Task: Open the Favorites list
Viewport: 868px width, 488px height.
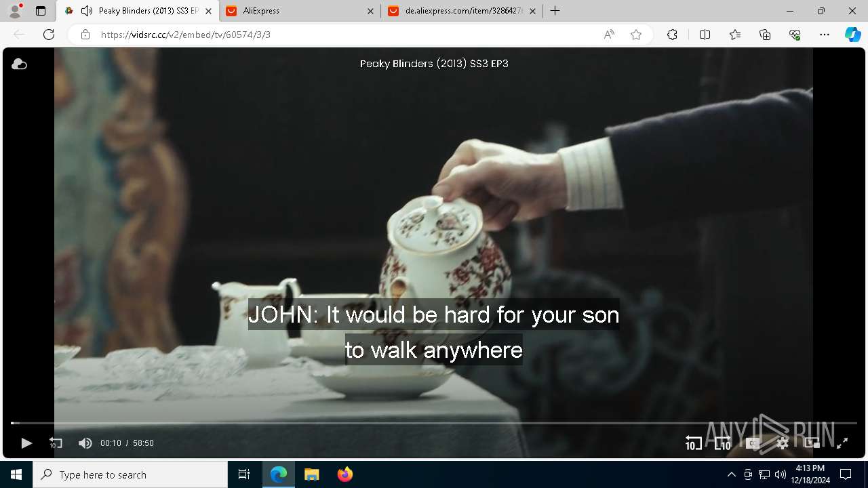Action: 735,35
